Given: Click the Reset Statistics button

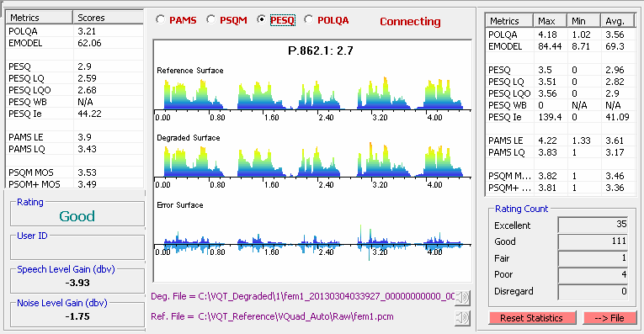Looking at the screenshot, I should coord(532,318).
